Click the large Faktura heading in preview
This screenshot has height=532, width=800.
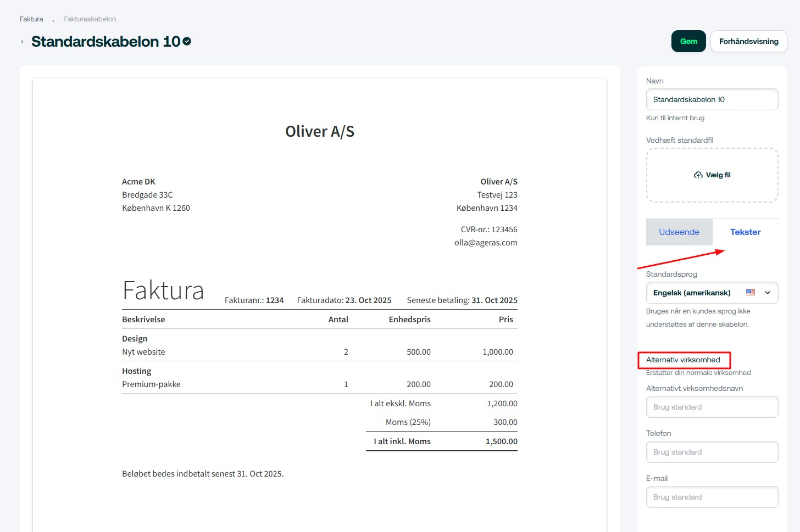click(x=163, y=290)
